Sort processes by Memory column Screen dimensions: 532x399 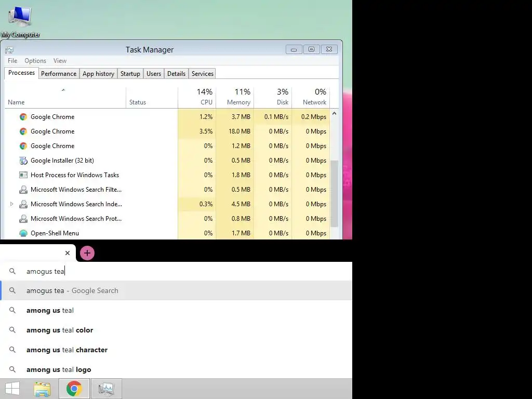235,97
